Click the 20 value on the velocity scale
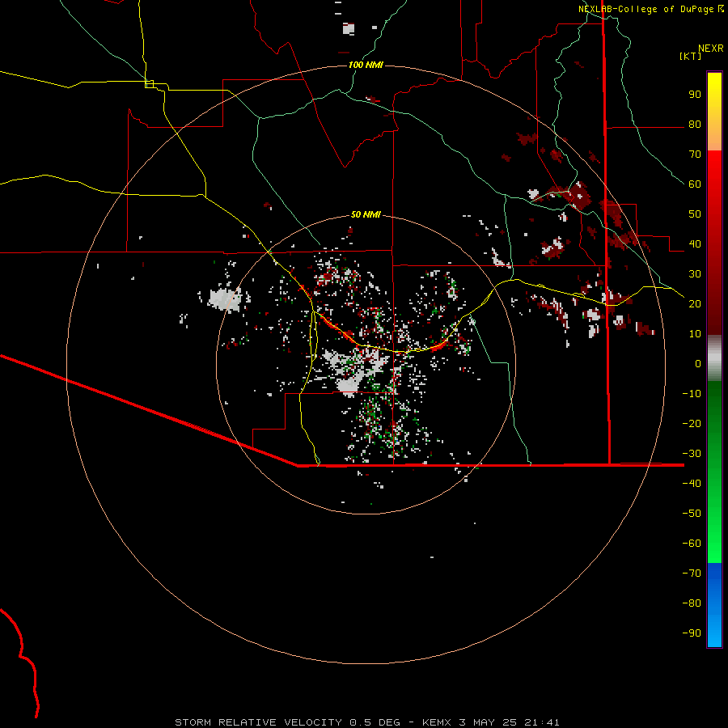The image size is (728, 728). click(x=695, y=303)
